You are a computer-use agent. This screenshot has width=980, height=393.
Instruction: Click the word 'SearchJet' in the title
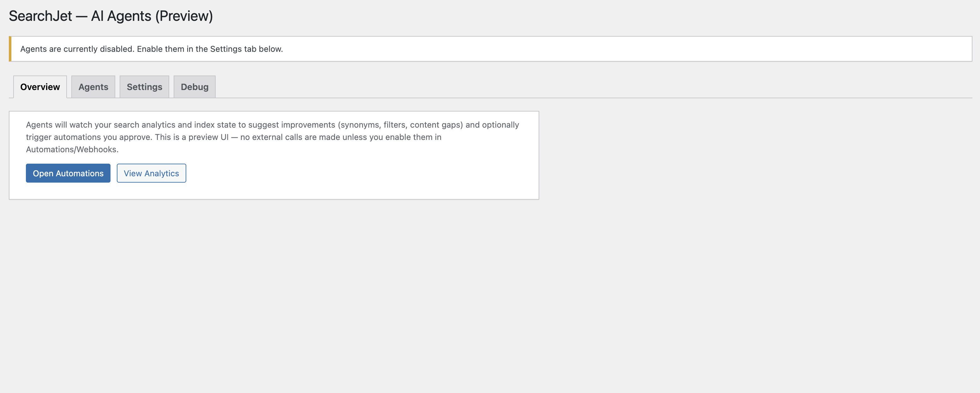pos(40,16)
